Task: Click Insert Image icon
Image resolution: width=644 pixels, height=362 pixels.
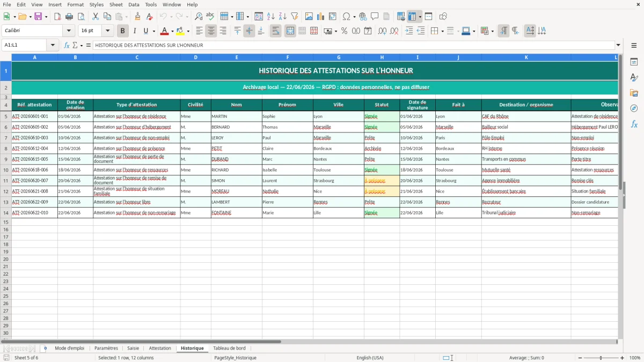Action: point(309,17)
